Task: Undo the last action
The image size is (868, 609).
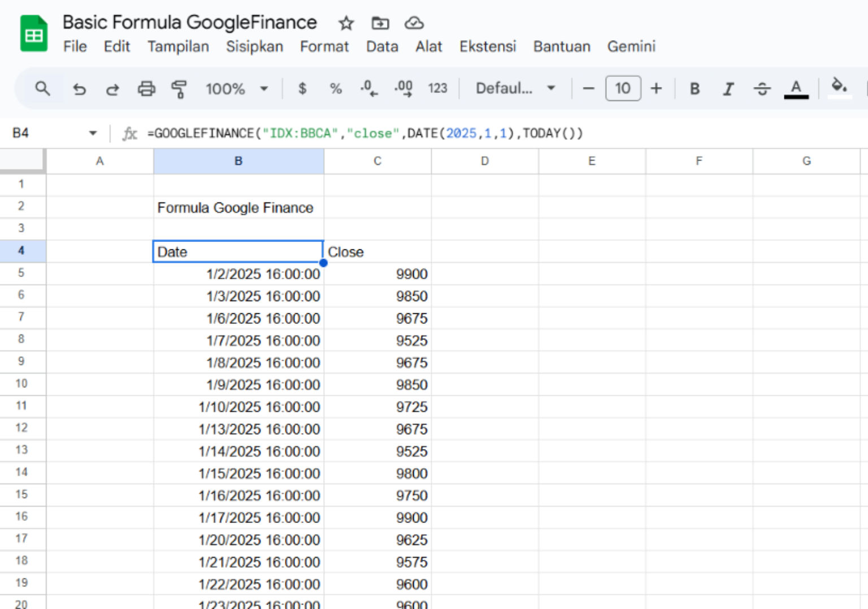Action: (79, 89)
